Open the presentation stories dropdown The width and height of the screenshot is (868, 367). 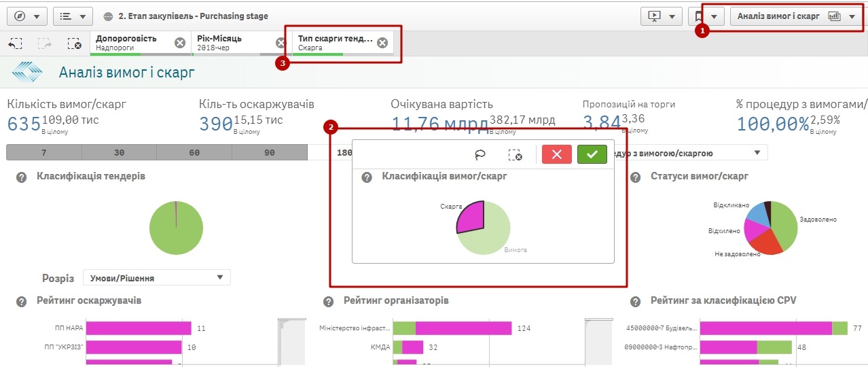coord(661,16)
